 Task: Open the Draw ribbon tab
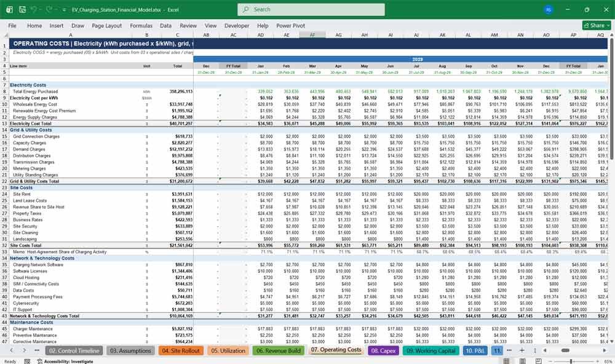point(77,25)
